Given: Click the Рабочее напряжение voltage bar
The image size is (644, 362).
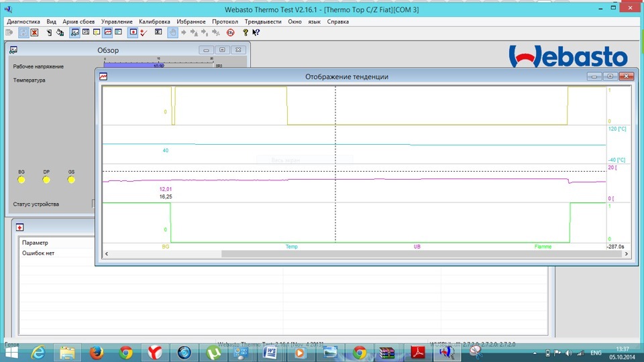Looking at the screenshot, I should tap(158, 65).
